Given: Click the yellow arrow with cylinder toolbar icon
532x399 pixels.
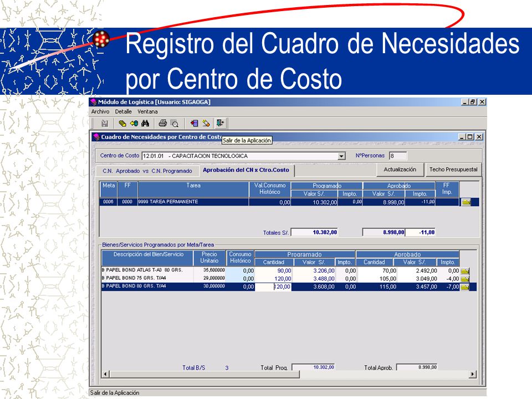Looking at the screenshot, I should point(134,124).
